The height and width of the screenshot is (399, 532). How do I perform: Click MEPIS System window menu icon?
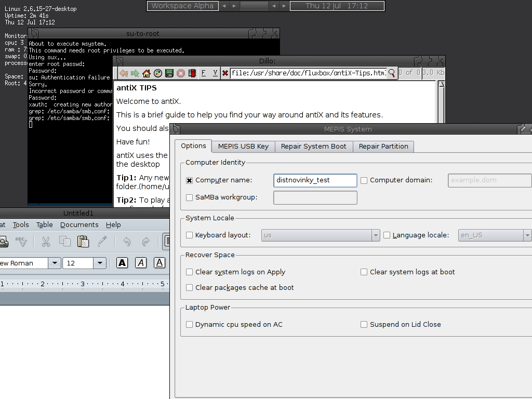point(176,129)
